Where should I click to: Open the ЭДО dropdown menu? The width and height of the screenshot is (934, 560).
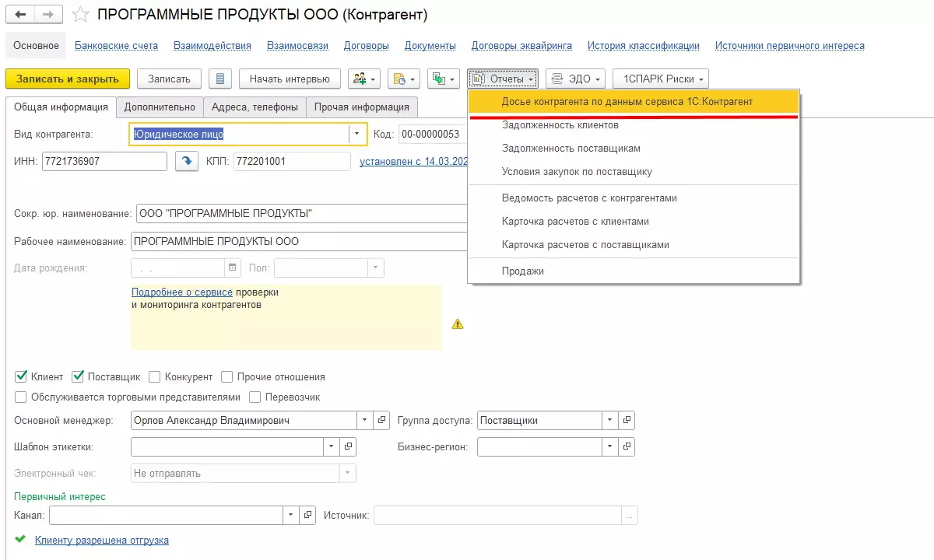(576, 79)
